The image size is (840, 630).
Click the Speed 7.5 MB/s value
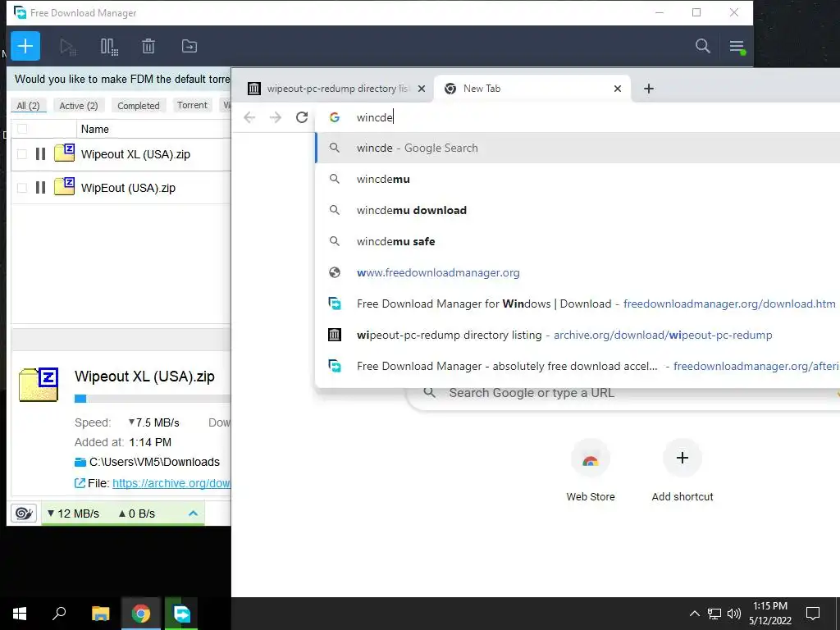[153, 422]
